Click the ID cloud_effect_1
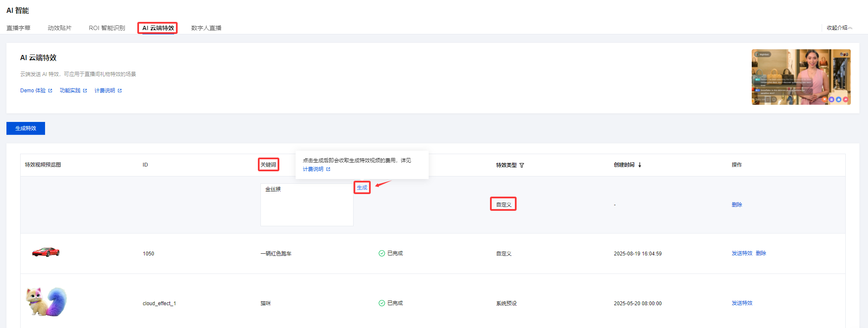Viewport: 868px width, 328px height. [x=159, y=304]
